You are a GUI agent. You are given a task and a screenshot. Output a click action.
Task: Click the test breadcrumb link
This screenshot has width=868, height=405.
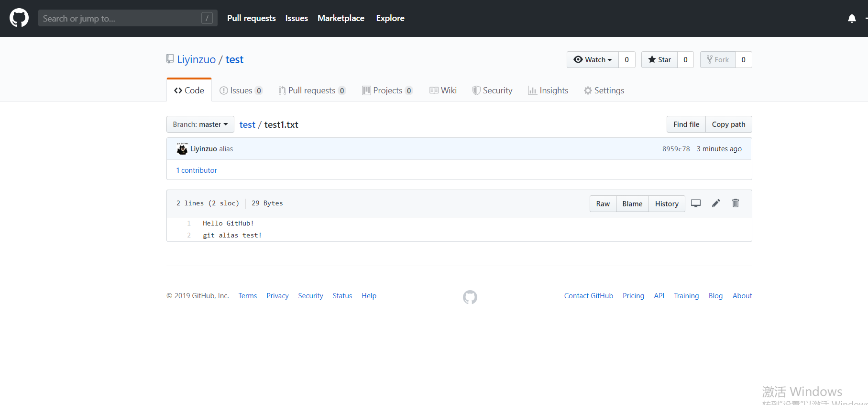point(247,124)
